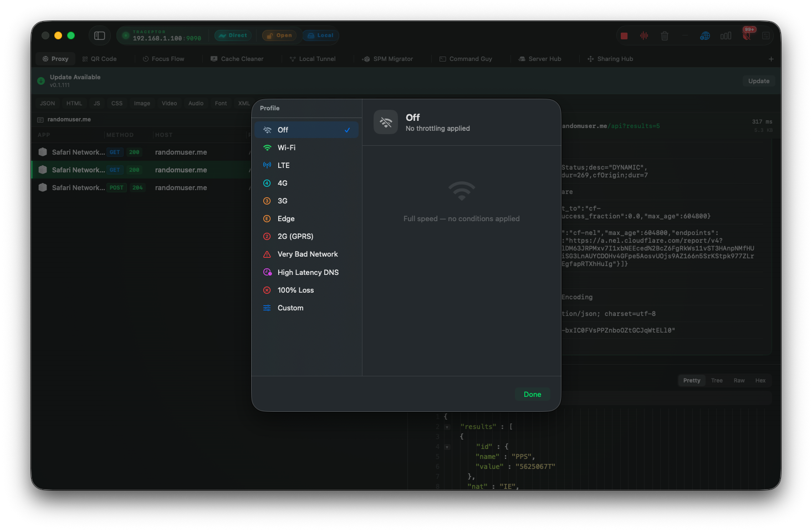Click the Direct mode pill

coord(233,35)
